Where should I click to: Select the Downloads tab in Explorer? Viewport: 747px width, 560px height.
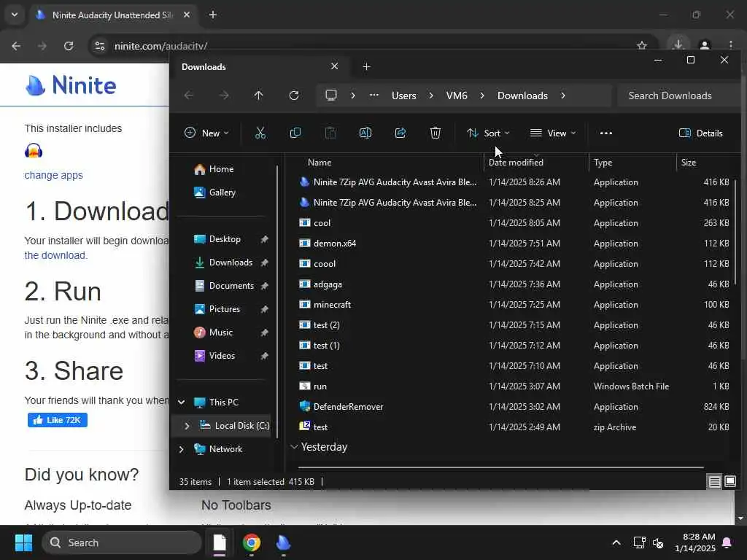[259, 66]
